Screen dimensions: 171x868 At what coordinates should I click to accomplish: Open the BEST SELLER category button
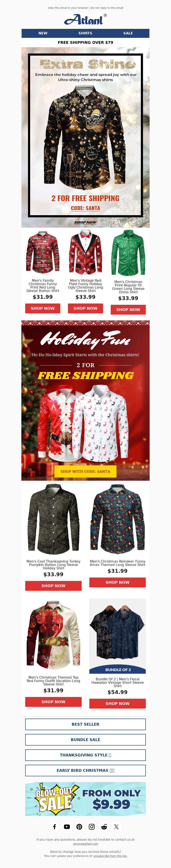point(85,724)
